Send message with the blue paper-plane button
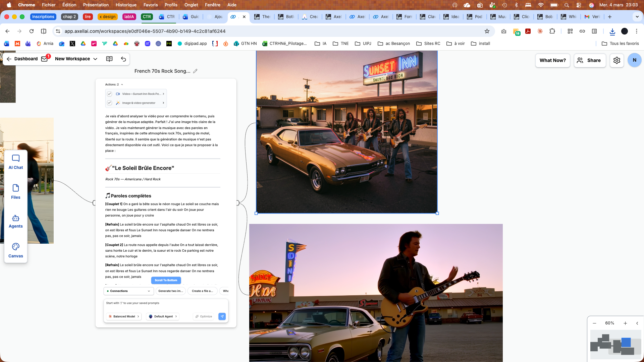Screen dimensions: 644x362 tap(222, 316)
